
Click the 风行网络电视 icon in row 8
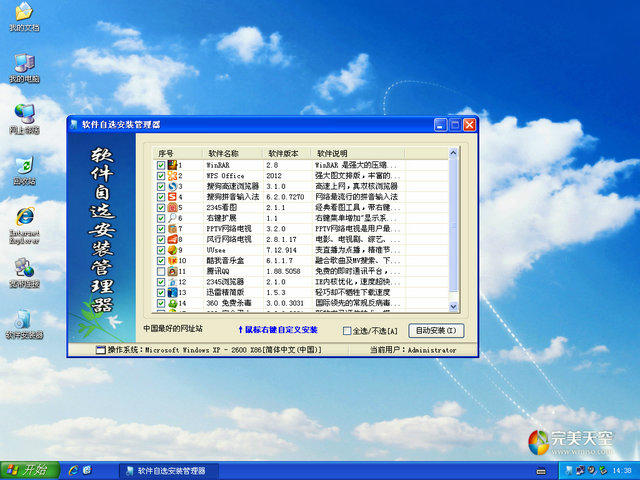tap(172, 240)
